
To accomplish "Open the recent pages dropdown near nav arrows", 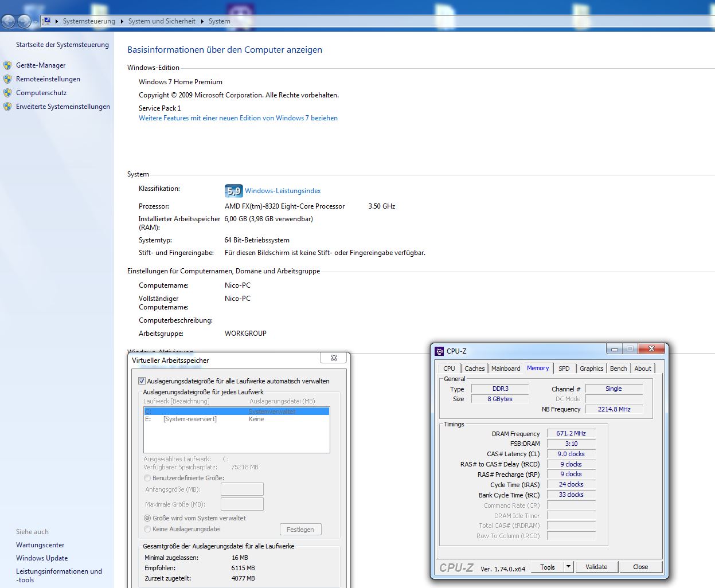I will click(36, 22).
